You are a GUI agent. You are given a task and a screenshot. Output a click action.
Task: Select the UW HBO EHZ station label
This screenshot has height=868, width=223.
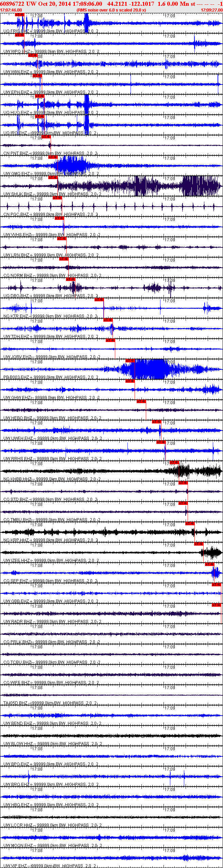point(16,805)
